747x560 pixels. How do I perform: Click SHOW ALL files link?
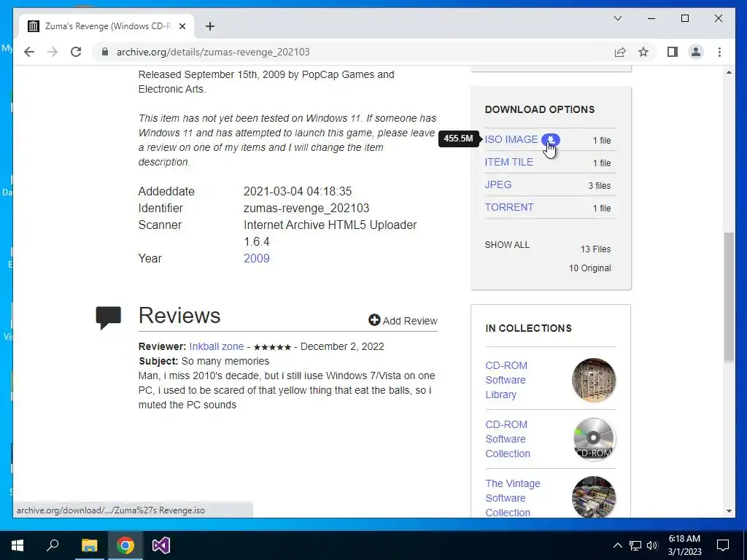point(507,245)
